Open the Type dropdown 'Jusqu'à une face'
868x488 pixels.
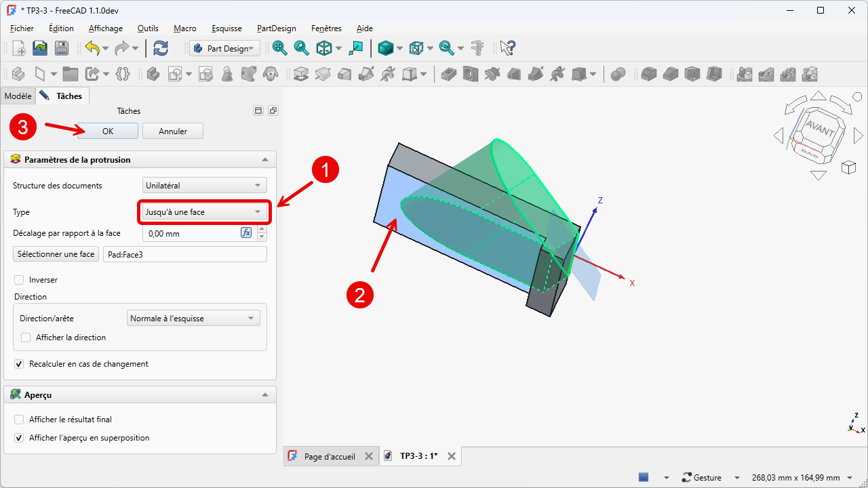(x=204, y=212)
